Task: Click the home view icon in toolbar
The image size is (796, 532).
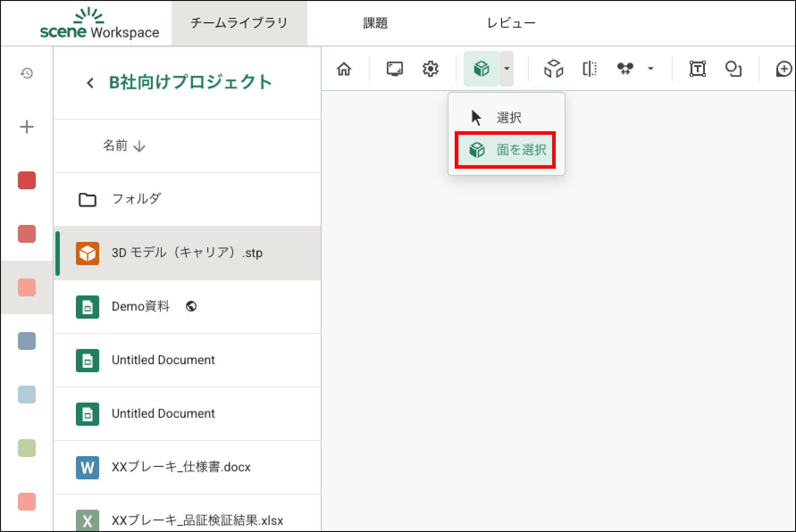Action: pos(344,69)
